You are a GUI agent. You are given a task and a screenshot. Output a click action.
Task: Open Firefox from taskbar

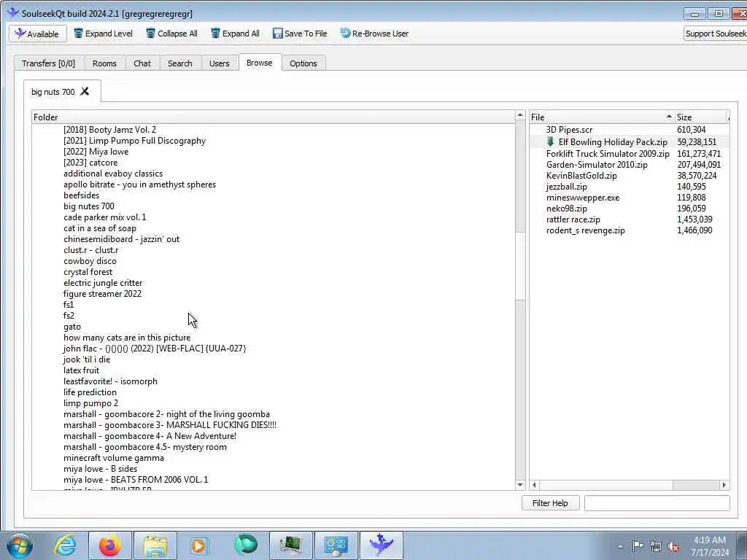point(109,545)
